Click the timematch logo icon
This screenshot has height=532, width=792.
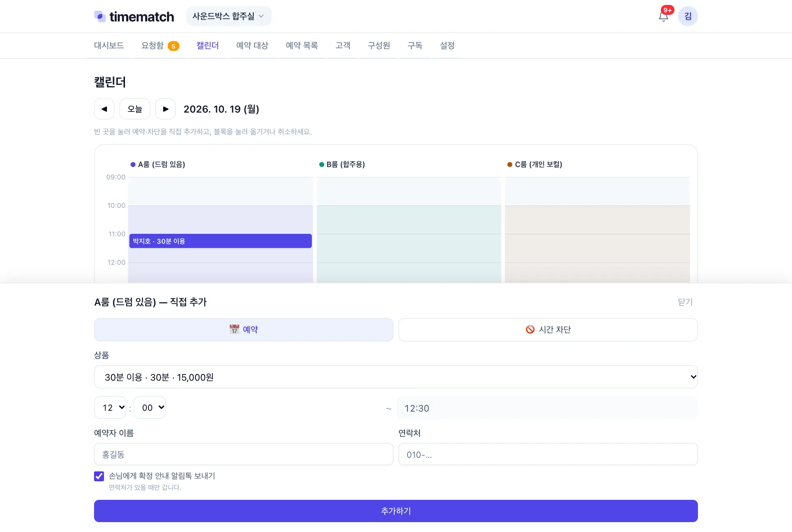click(100, 16)
